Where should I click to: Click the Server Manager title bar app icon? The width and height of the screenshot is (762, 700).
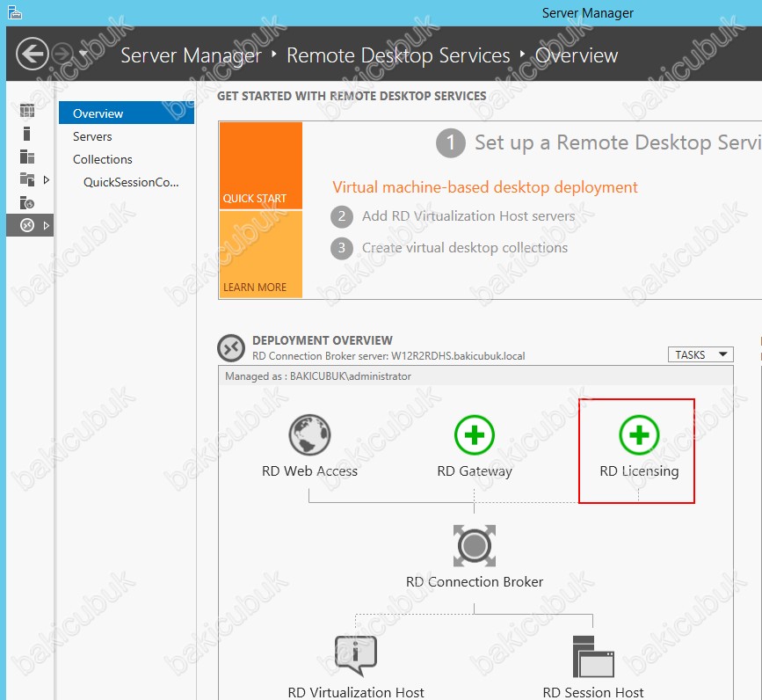click(x=15, y=12)
